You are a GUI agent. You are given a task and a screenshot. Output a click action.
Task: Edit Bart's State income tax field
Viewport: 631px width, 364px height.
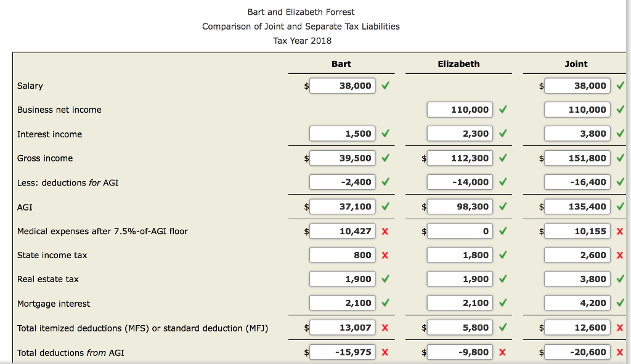click(x=342, y=255)
